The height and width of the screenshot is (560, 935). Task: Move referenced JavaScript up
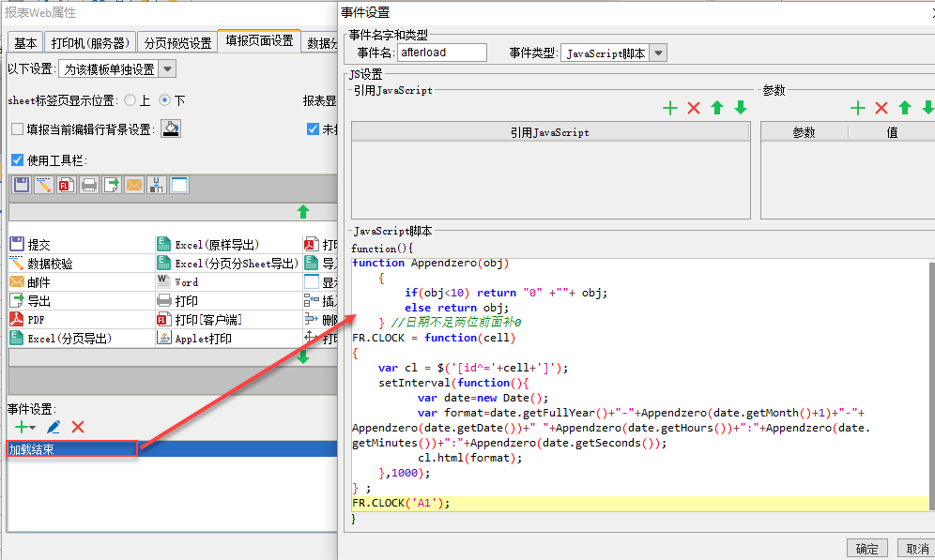(x=717, y=108)
